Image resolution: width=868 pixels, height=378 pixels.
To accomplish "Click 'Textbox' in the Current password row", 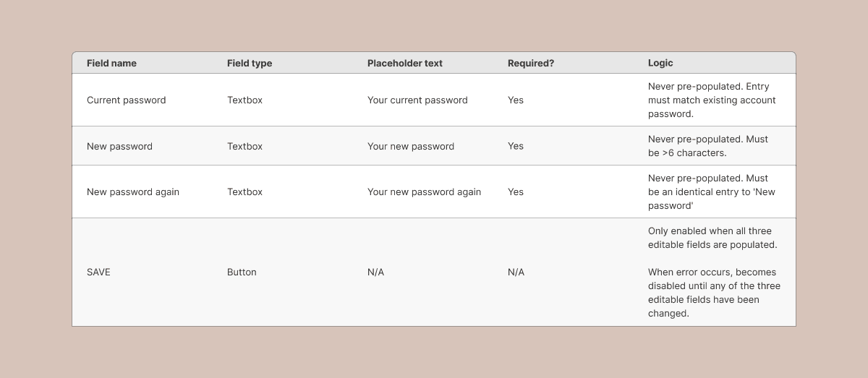I will [x=244, y=100].
